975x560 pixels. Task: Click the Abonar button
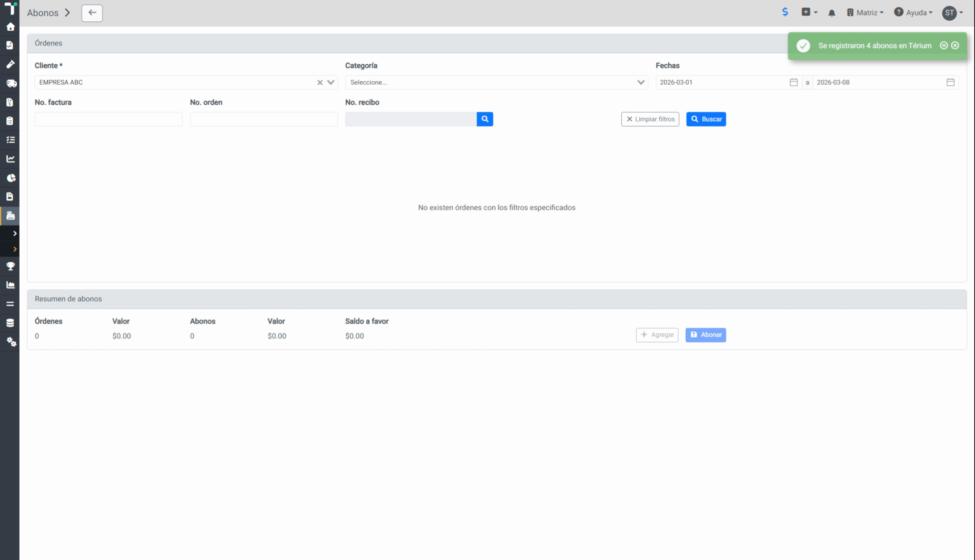tap(706, 335)
